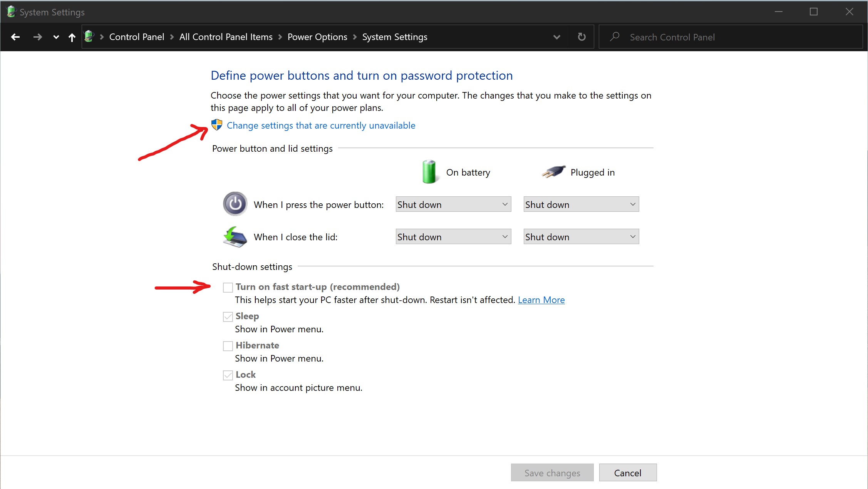Screen dimensions: 868x489
Task: Open the Learn More link
Action: pos(541,300)
